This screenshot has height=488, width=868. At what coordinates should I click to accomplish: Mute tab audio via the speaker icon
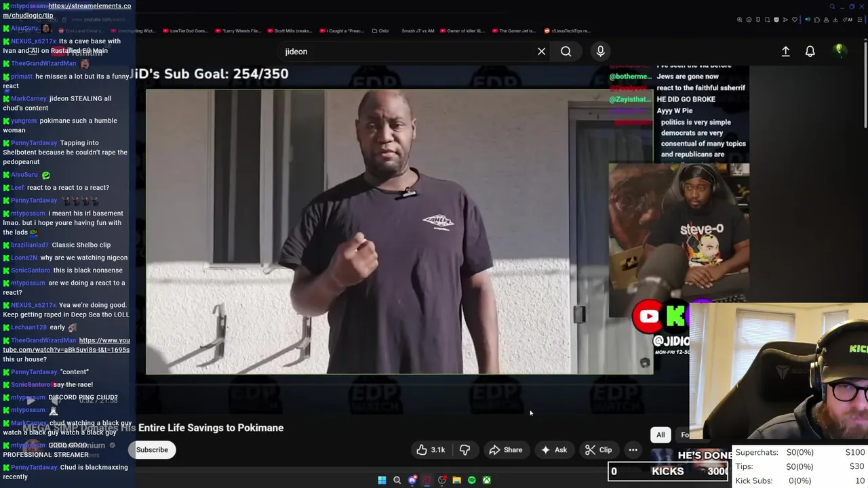(x=808, y=20)
